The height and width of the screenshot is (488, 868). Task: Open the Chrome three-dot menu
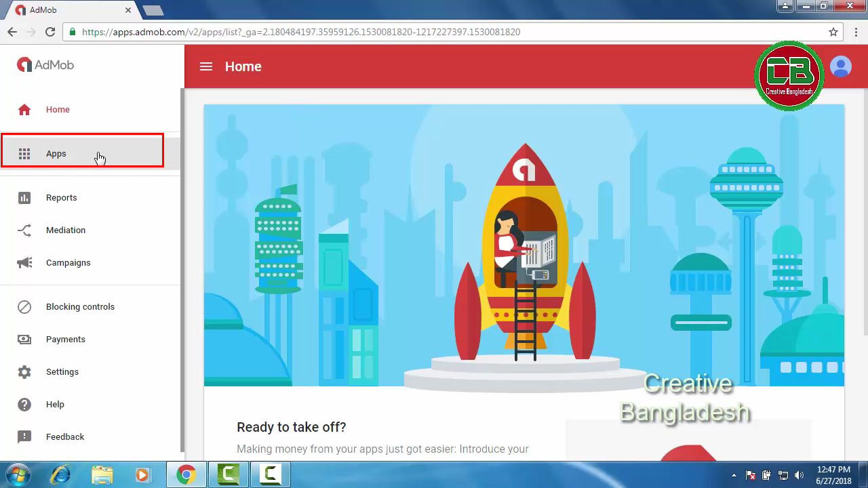(x=856, y=32)
